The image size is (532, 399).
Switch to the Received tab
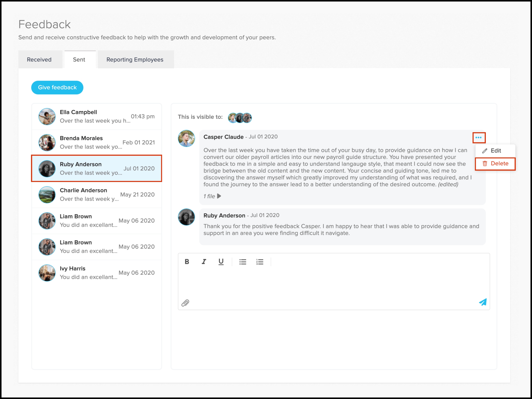(x=39, y=60)
